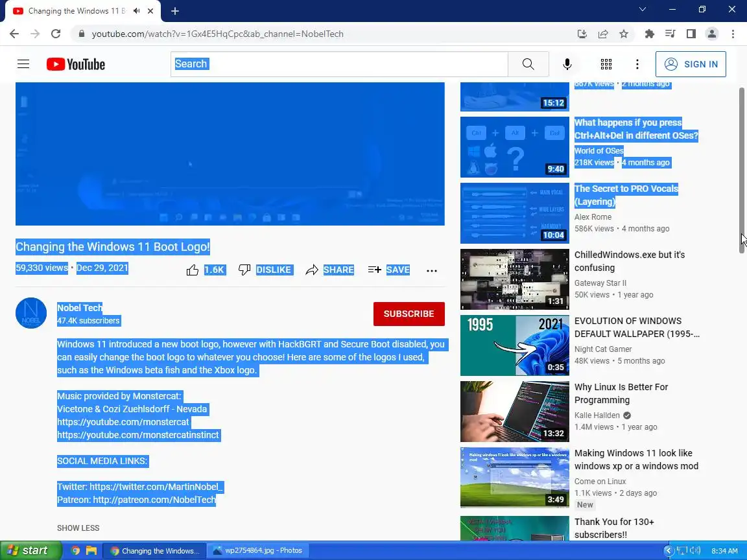The height and width of the screenshot is (560, 747).
Task: Open the YouTube hamburger guide menu
Action: coord(23,64)
